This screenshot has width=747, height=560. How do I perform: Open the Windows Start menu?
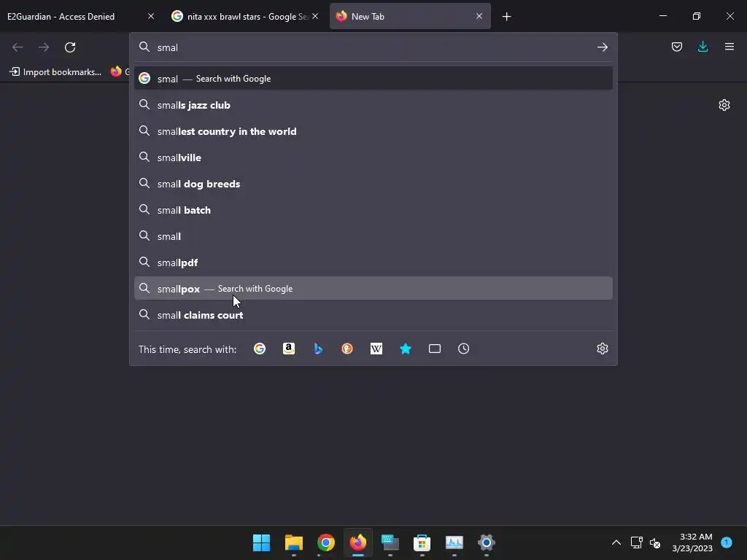(x=261, y=542)
